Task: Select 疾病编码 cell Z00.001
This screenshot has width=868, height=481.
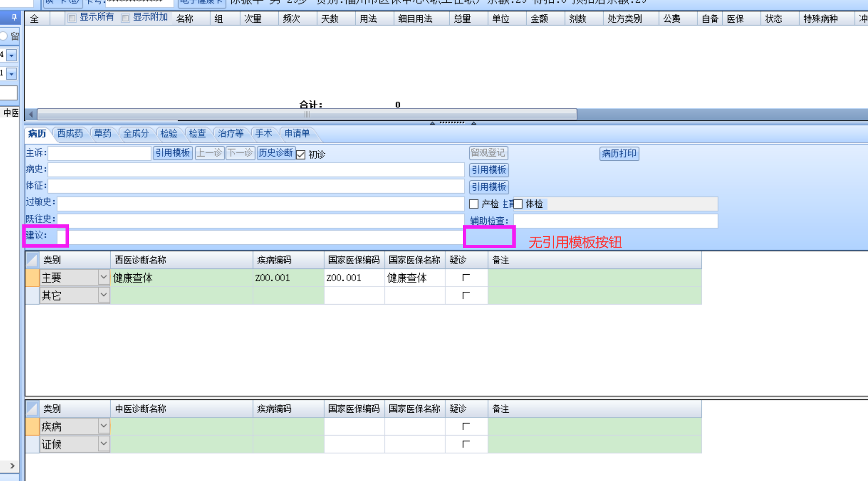Action: [x=289, y=277]
